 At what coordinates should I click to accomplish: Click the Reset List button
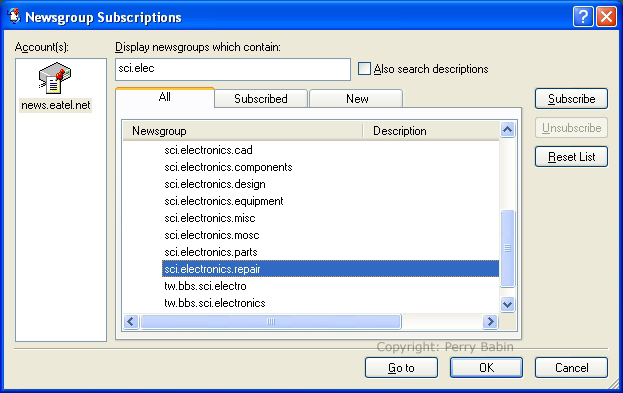click(x=571, y=157)
